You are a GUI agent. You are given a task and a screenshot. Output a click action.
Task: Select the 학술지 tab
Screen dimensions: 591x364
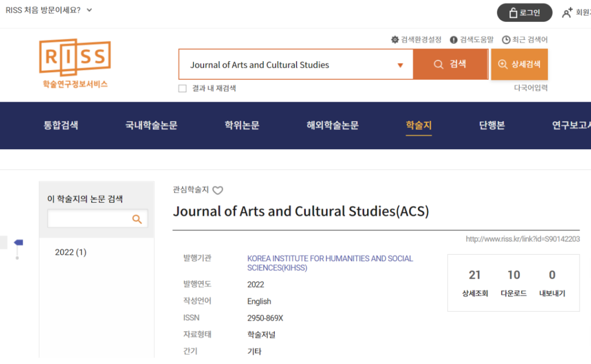pos(419,125)
